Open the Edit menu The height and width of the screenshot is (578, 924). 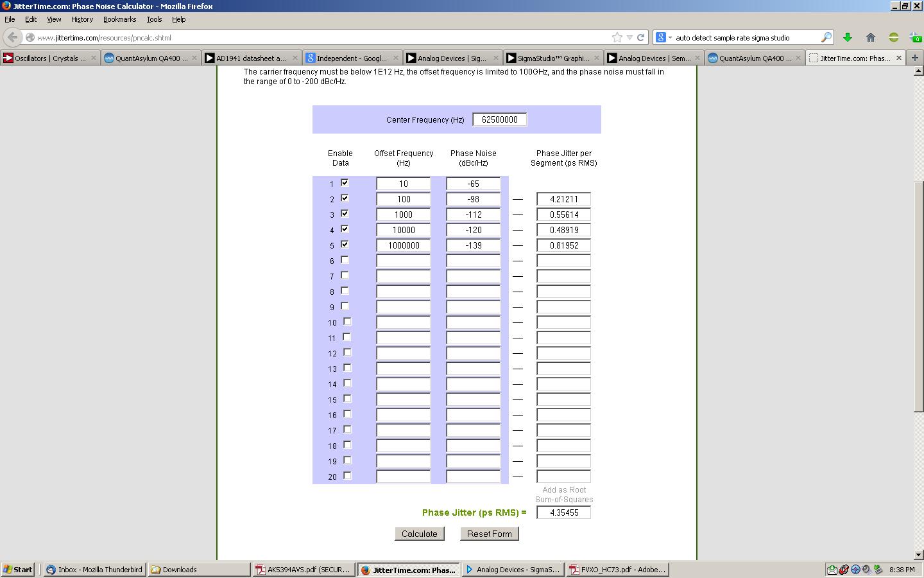tap(31, 19)
